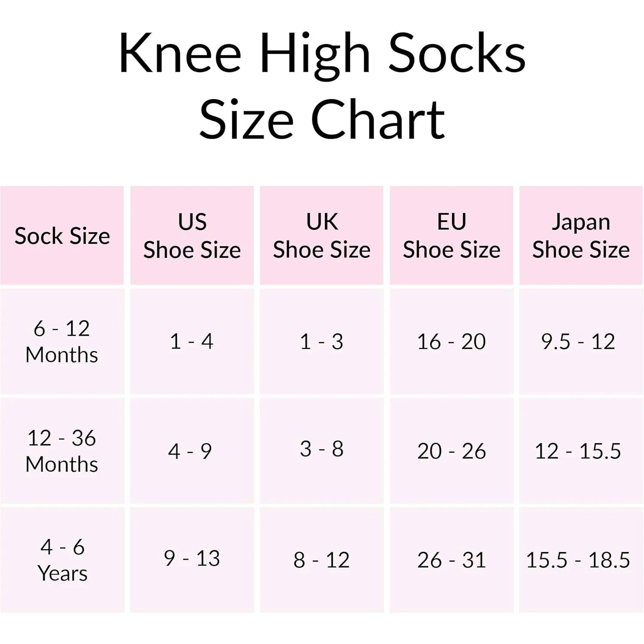Select the Sock Size column header
The width and height of the screenshot is (644, 644).
[62, 236]
